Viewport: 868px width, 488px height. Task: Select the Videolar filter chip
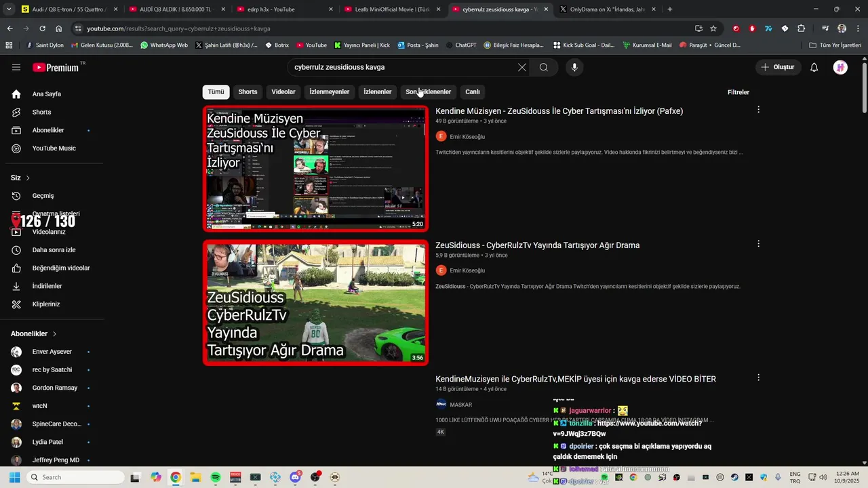[x=283, y=91]
